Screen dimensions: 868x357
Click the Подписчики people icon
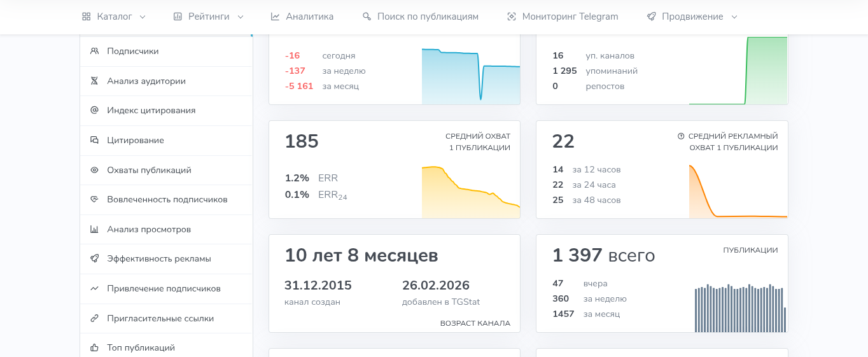[94, 51]
